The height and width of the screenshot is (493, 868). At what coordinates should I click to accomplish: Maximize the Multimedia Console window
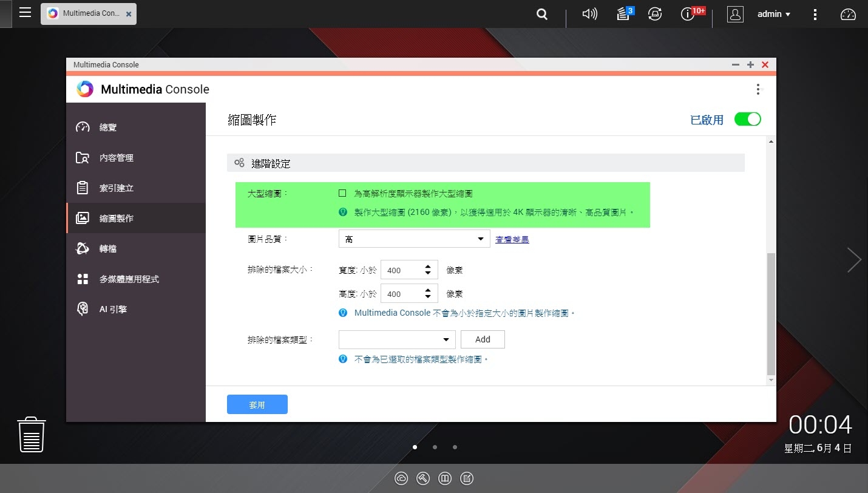(x=750, y=64)
